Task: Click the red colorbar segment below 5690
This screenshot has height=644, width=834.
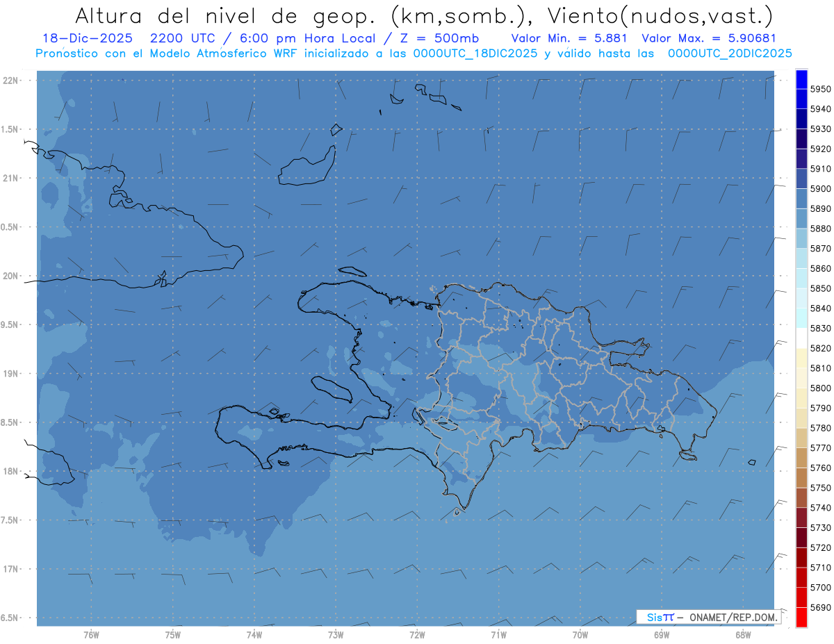Action: pyautogui.click(x=801, y=617)
